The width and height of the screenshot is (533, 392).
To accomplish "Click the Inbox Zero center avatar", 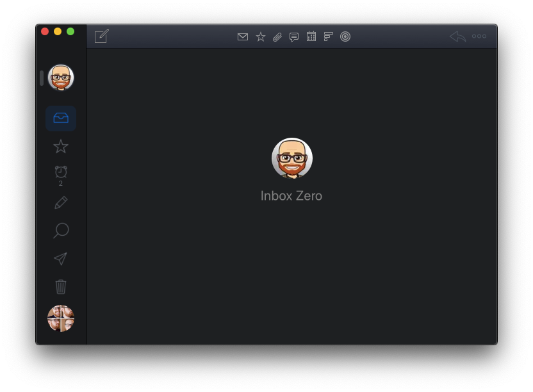I will click(x=292, y=158).
